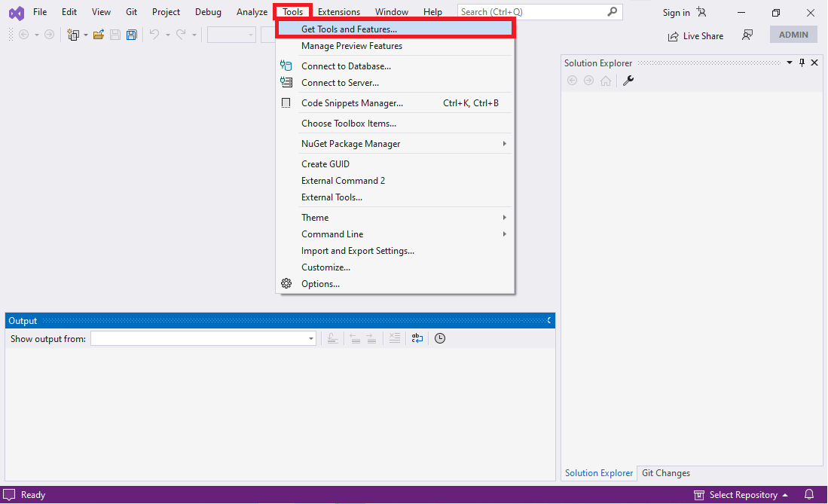
Task: Open the solution configurations dropdown in toolbar
Action: [231, 35]
